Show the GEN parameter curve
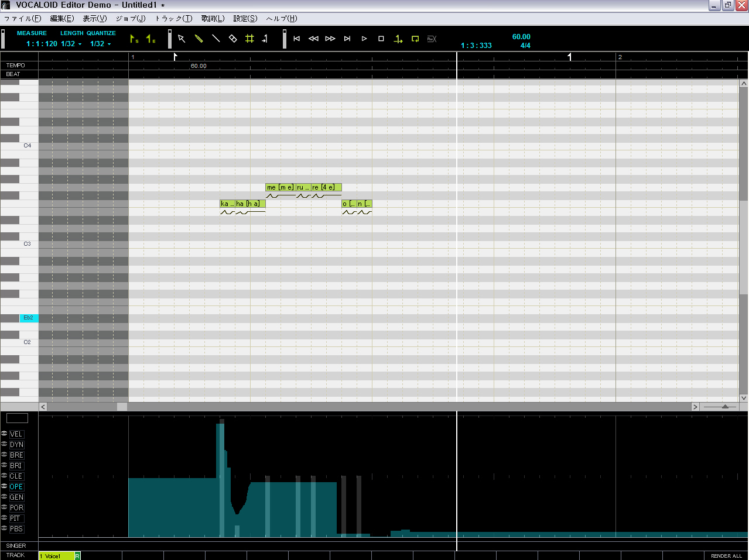 coord(16,497)
